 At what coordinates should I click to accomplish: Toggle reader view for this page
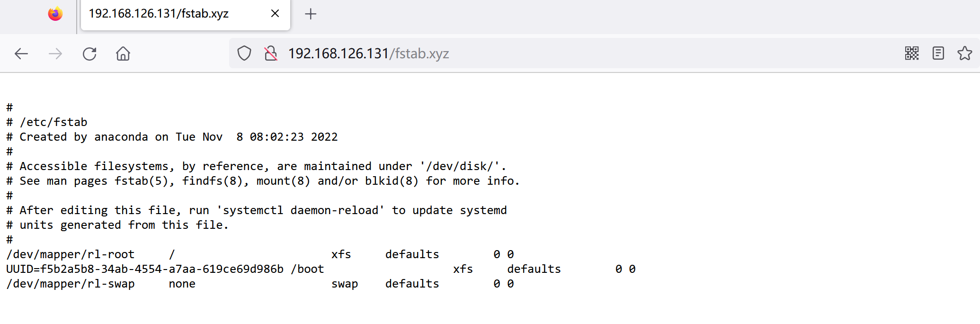[938, 54]
